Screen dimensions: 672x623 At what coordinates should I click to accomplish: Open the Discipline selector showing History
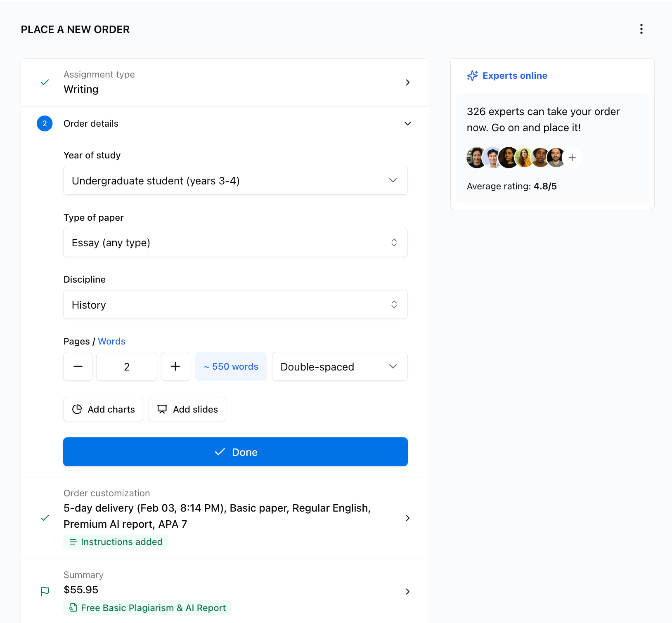pos(235,304)
